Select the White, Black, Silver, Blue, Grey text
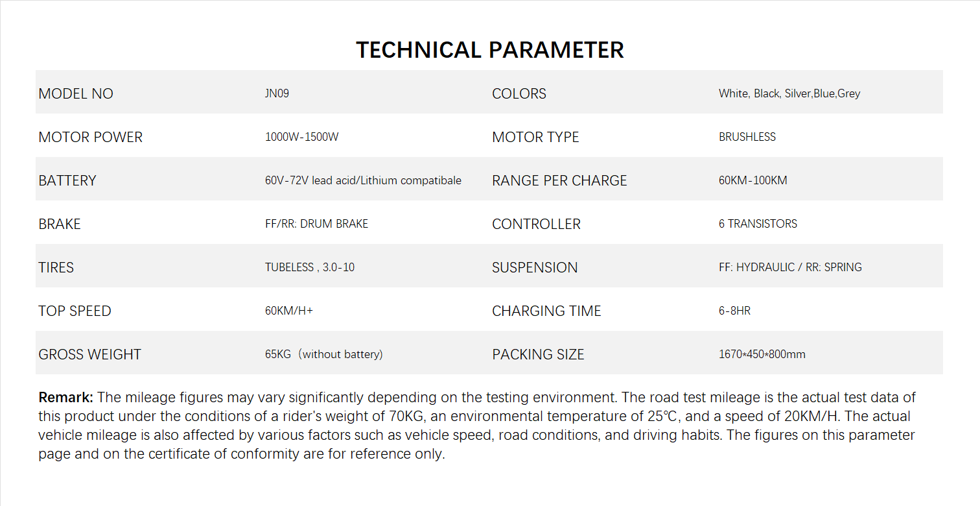The height and width of the screenshot is (506, 980). pos(789,93)
